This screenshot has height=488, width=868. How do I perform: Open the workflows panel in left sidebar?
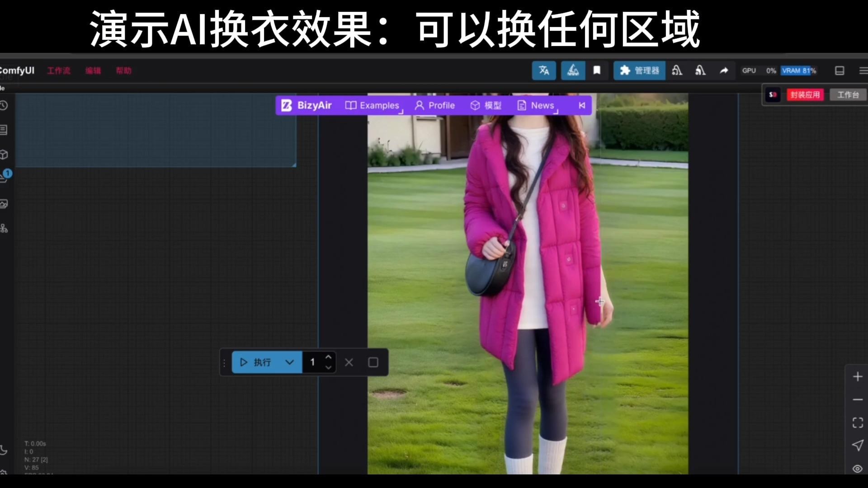[4, 130]
